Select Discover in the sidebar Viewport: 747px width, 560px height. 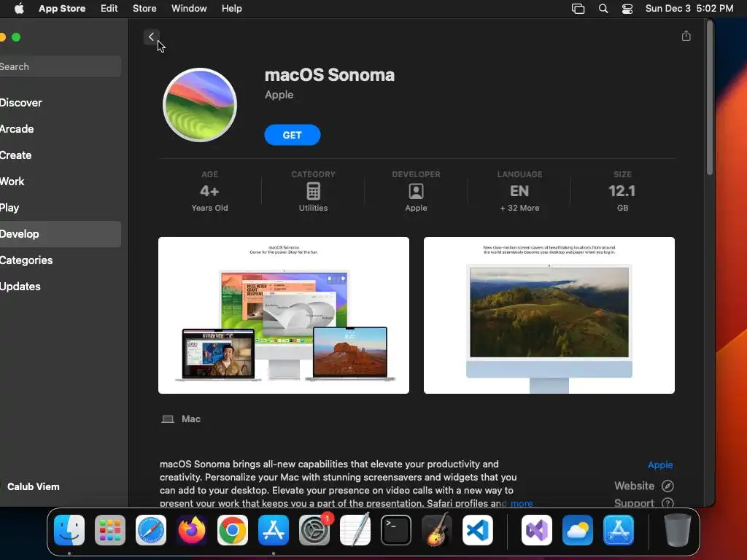(x=61, y=103)
